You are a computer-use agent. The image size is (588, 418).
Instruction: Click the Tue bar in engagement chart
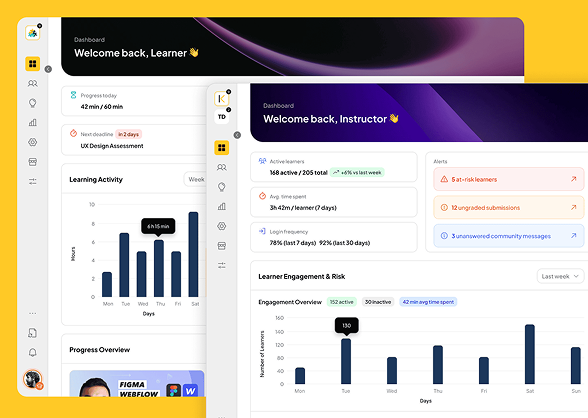[346, 361]
